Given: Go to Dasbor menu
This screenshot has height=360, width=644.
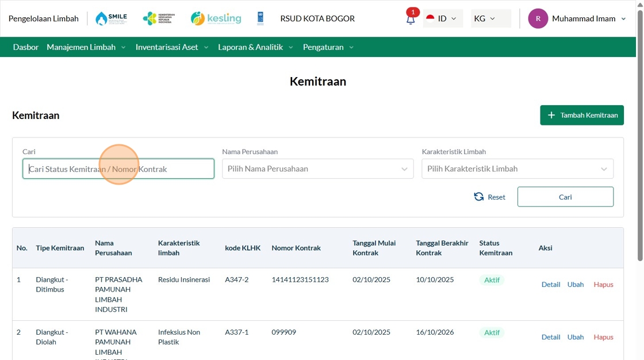Looking at the screenshot, I should tap(25, 47).
